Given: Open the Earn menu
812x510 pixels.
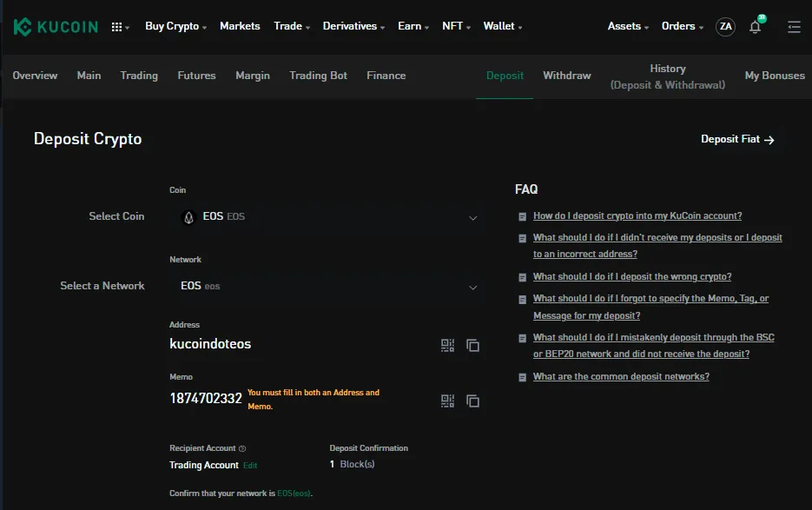Looking at the screenshot, I should pyautogui.click(x=413, y=26).
